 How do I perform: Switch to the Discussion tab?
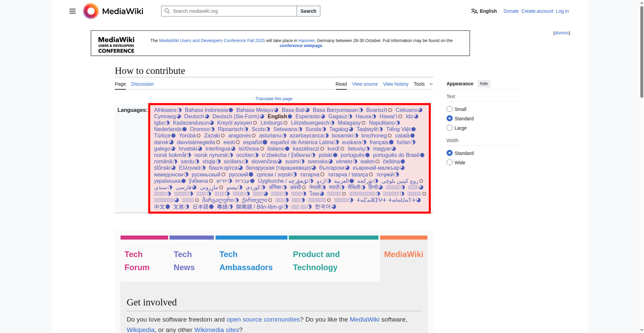(142, 84)
